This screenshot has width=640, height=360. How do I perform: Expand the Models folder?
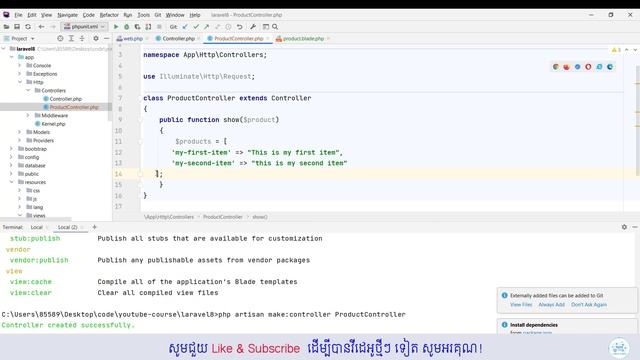[20, 132]
